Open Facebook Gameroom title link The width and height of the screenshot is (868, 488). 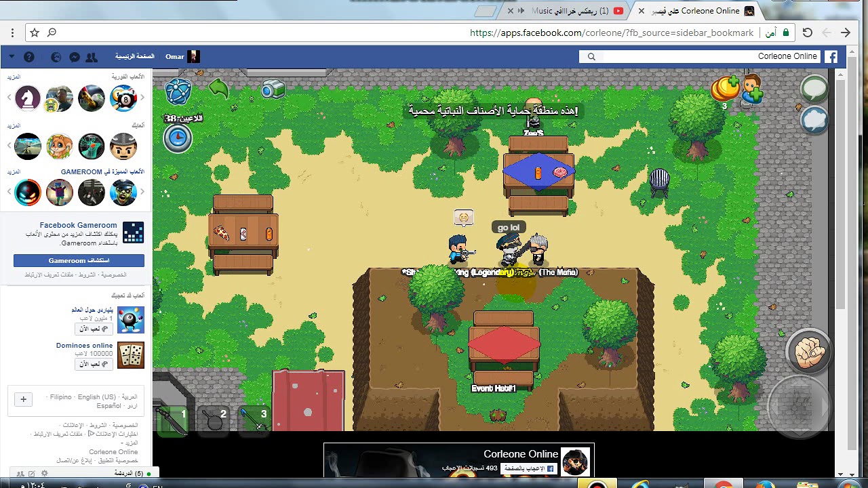[x=78, y=225]
